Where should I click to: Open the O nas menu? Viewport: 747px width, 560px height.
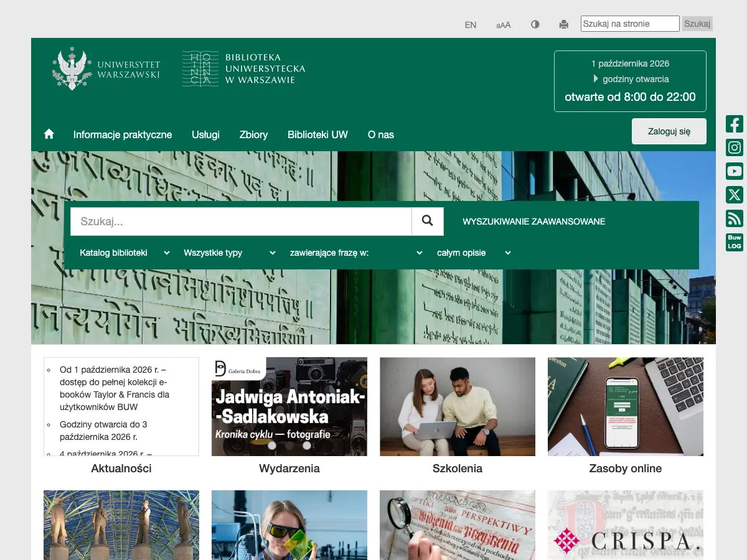click(x=381, y=134)
